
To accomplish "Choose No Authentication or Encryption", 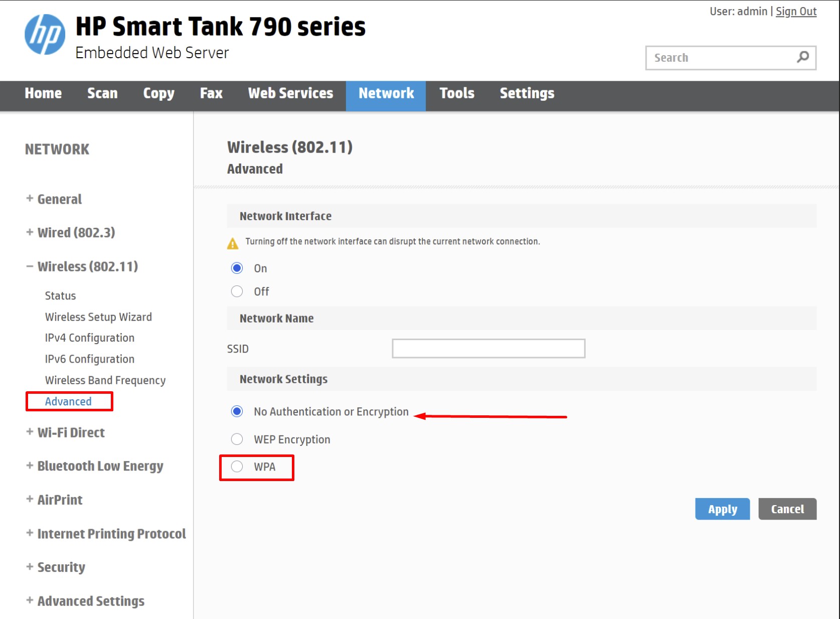I will click(237, 411).
